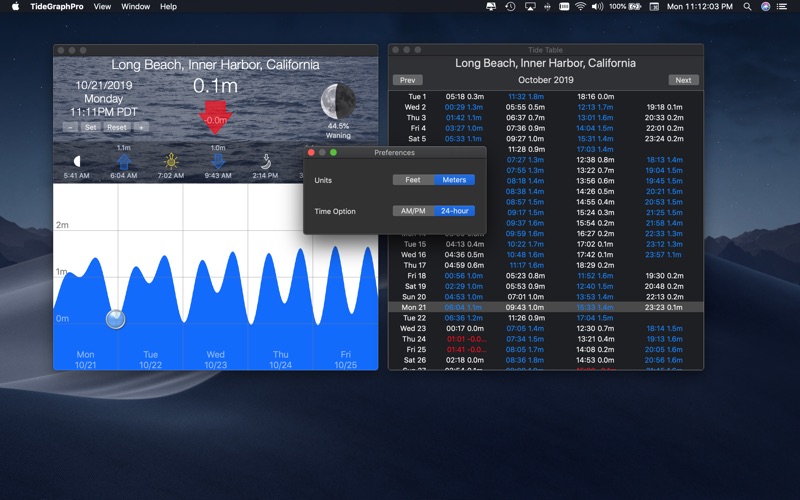Open Notification Center icon
The width and height of the screenshot is (800, 500).
tap(782, 7)
